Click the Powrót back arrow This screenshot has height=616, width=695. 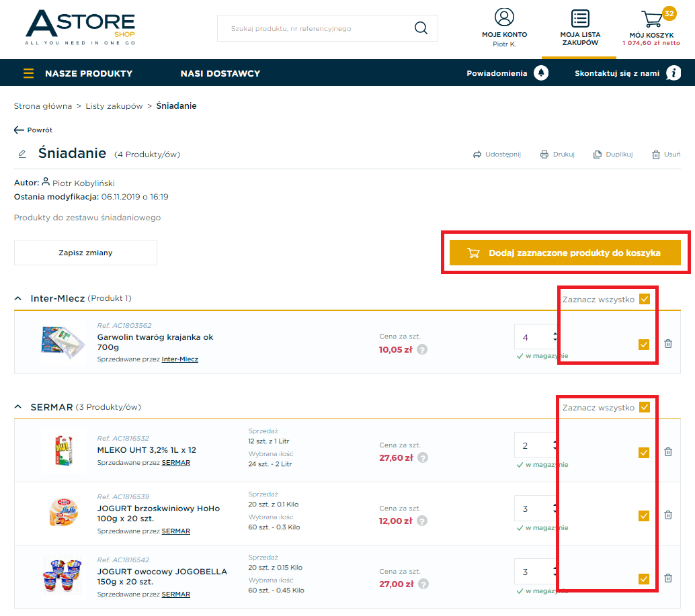click(x=19, y=130)
